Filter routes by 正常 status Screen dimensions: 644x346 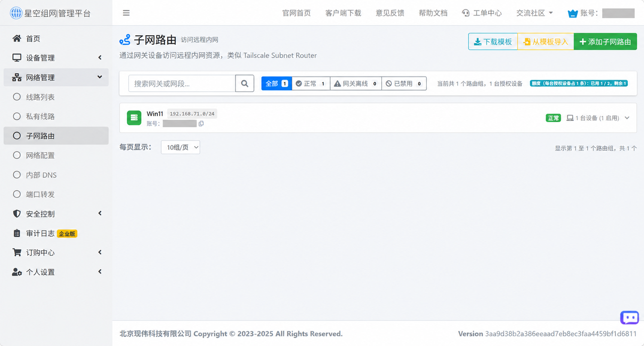pyautogui.click(x=311, y=84)
